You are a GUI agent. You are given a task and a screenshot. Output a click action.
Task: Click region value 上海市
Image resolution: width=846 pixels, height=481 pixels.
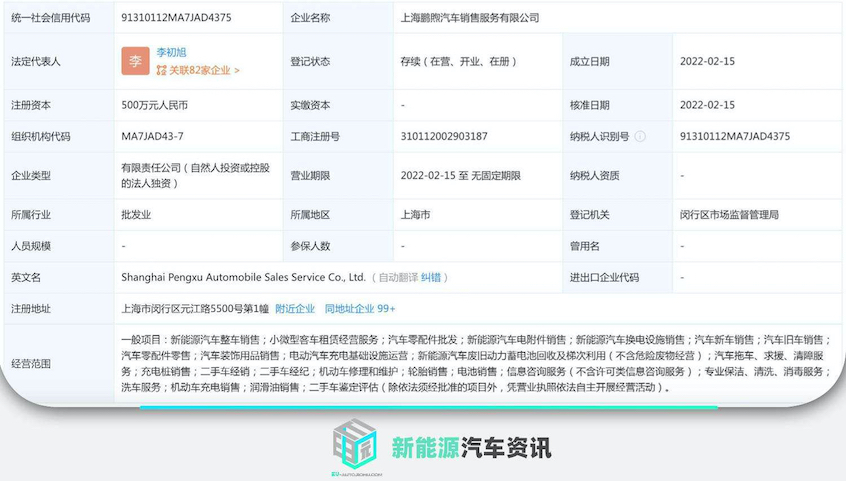[415, 215]
